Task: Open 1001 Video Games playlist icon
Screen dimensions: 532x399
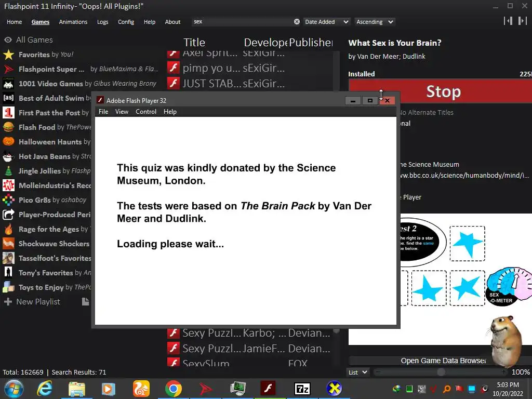Action: pyautogui.click(x=8, y=84)
